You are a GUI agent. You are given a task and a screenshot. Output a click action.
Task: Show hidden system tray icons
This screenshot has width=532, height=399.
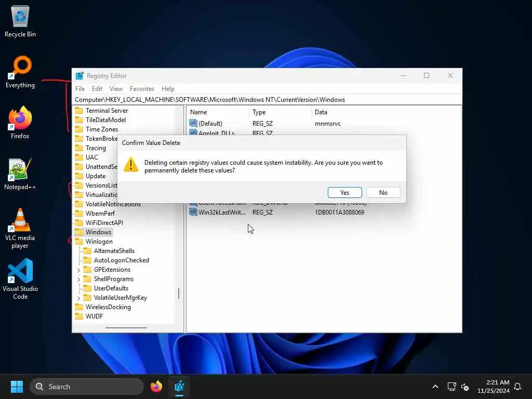(x=435, y=387)
